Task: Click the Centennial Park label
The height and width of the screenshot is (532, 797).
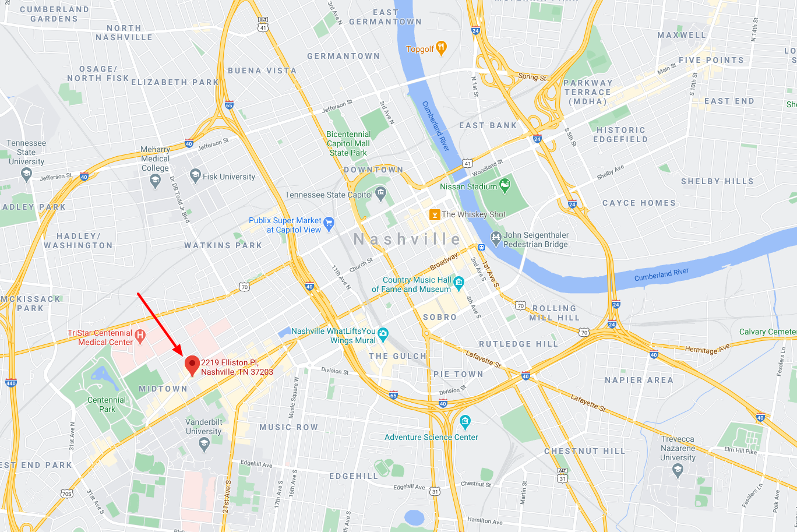Action: pyautogui.click(x=107, y=404)
